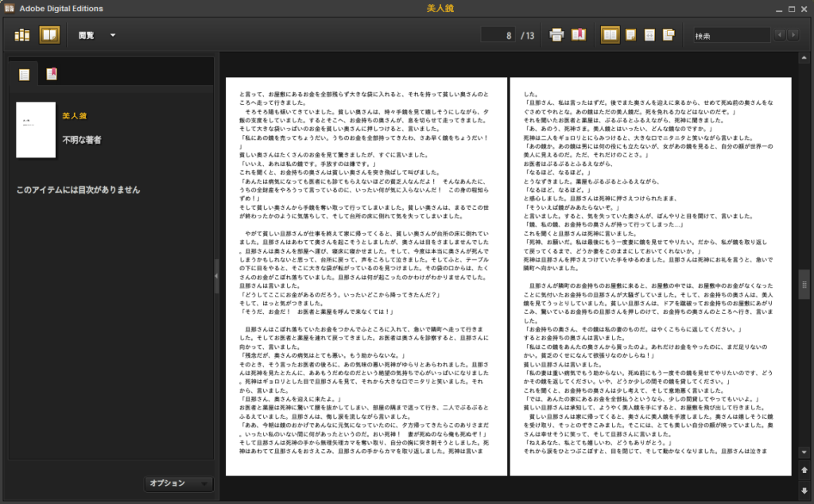Image resolution: width=814 pixels, height=504 pixels.
Task: Open the オプション dropdown button
Action: tap(180, 483)
